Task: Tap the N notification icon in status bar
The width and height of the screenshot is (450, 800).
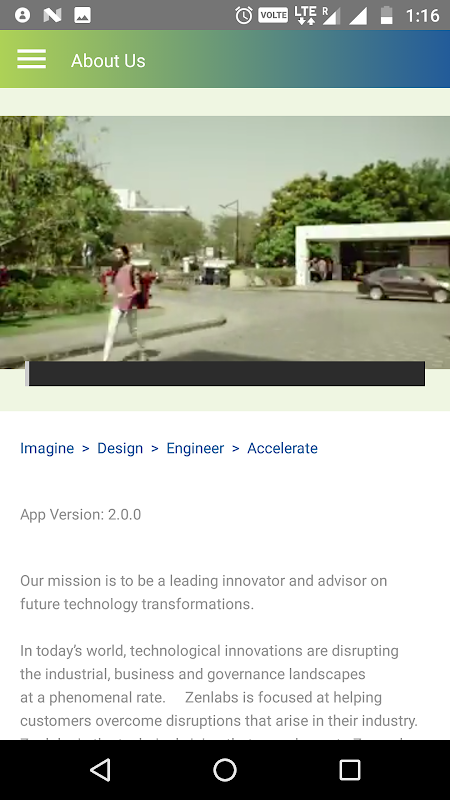Action: 52,15
